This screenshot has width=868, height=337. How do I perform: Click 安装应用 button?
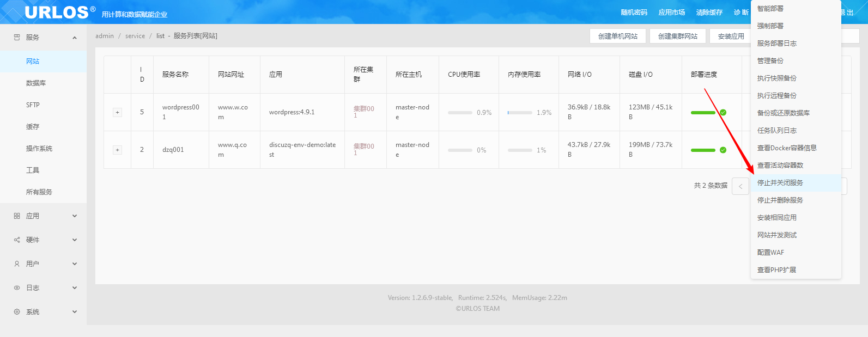(731, 36)
